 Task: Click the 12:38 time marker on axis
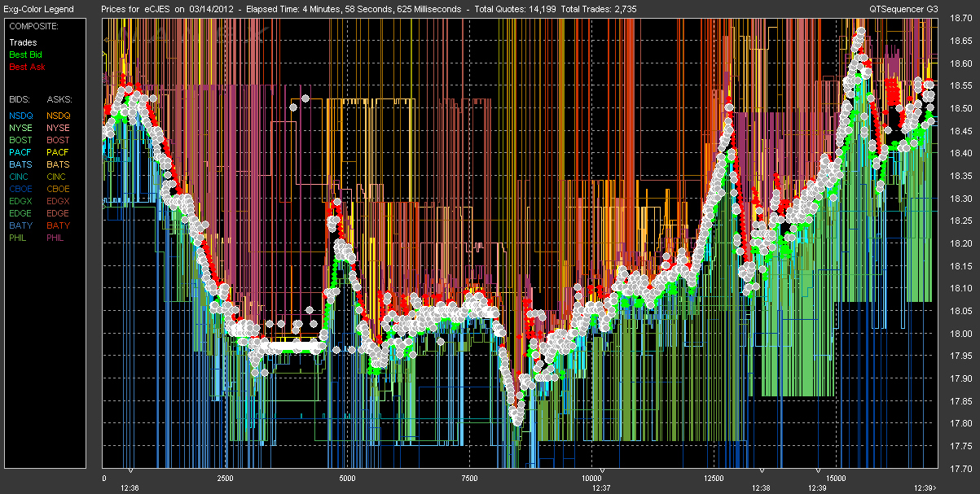point(761,487)
